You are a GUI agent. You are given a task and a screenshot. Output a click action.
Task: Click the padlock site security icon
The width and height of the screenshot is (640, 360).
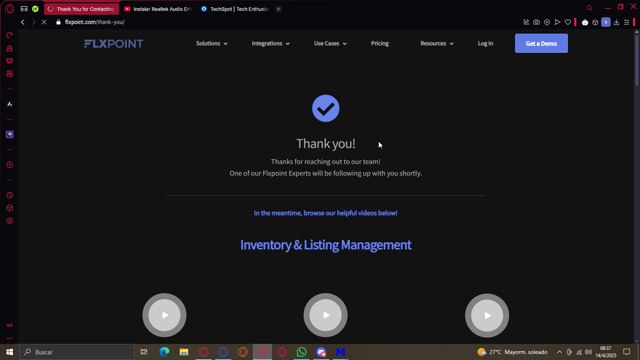[58, 22]
